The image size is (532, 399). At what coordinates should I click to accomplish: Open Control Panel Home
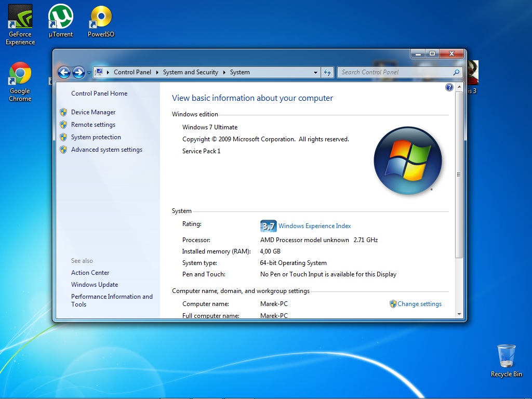click(99, 94)
